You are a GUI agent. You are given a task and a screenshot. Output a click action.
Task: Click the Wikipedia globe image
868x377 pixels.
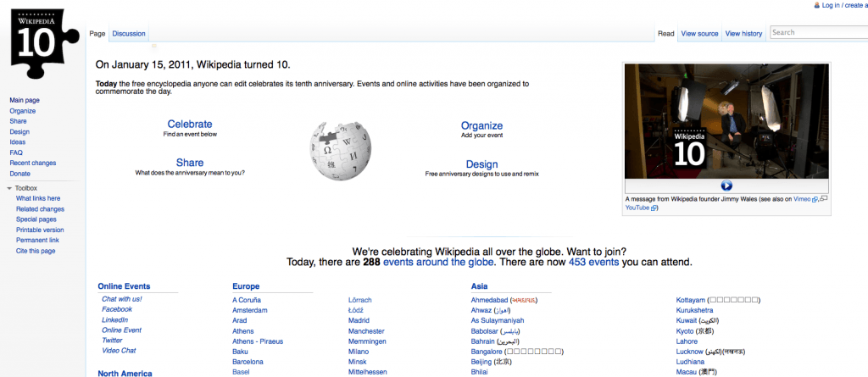[x=341, y=151]
